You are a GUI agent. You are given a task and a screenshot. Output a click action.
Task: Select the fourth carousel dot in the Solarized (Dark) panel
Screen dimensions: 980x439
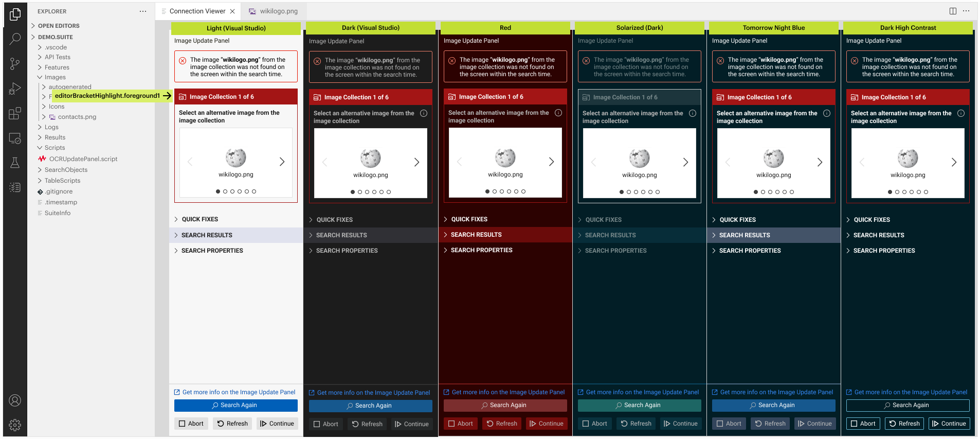643,192
